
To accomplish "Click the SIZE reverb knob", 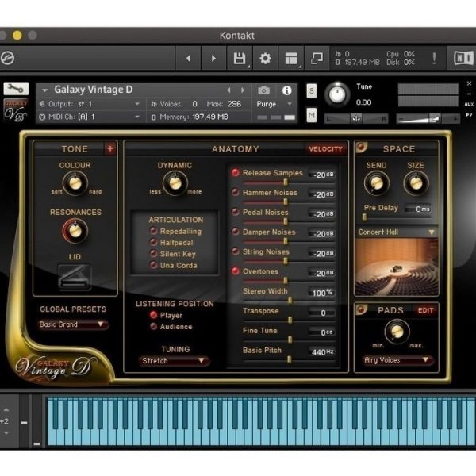I will [x=416, y=183].
